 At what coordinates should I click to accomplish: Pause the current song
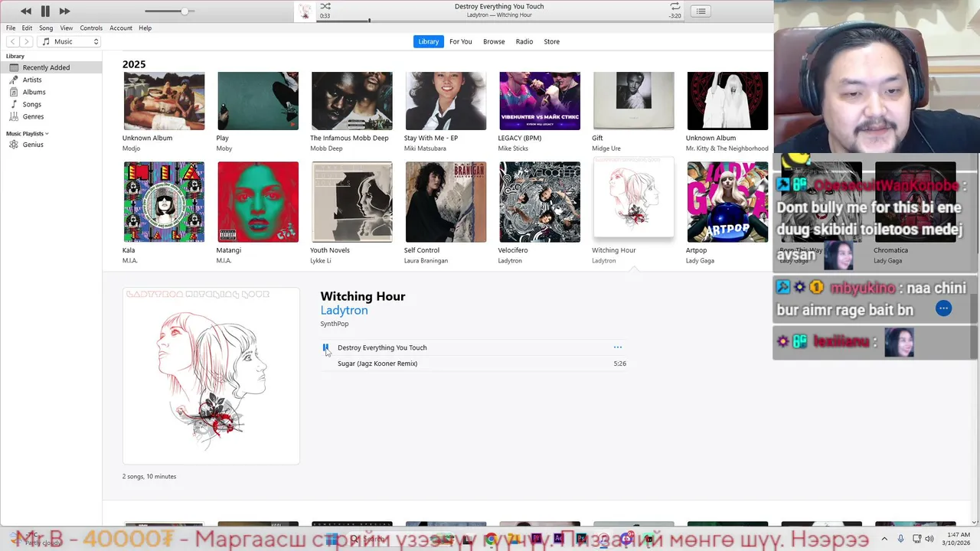45,11
